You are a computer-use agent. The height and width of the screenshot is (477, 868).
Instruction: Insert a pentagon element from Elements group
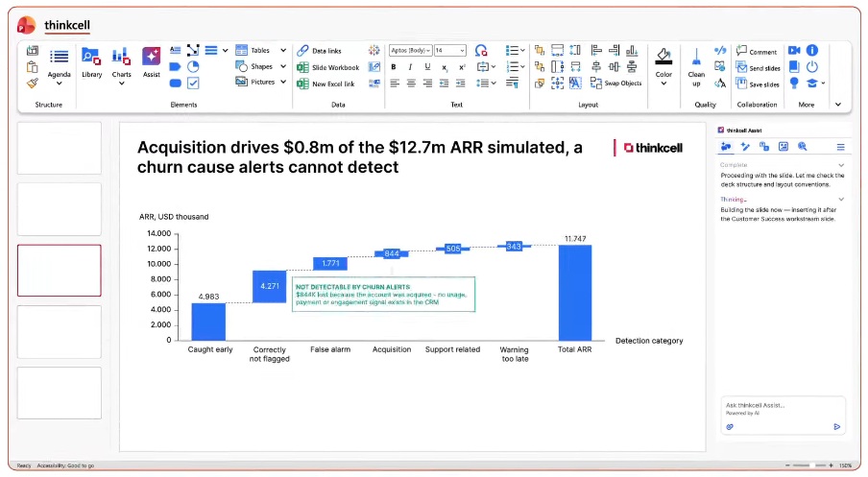[x=175, y=67]
